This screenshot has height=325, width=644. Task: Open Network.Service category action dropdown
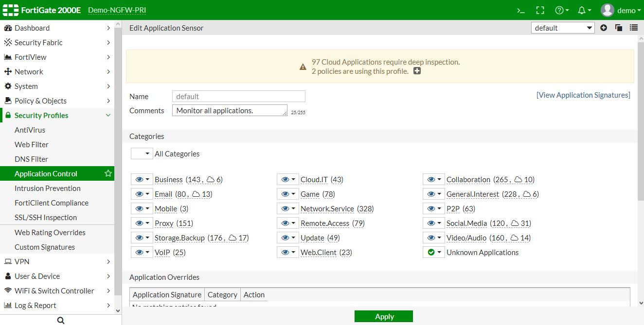pos(288,208)
